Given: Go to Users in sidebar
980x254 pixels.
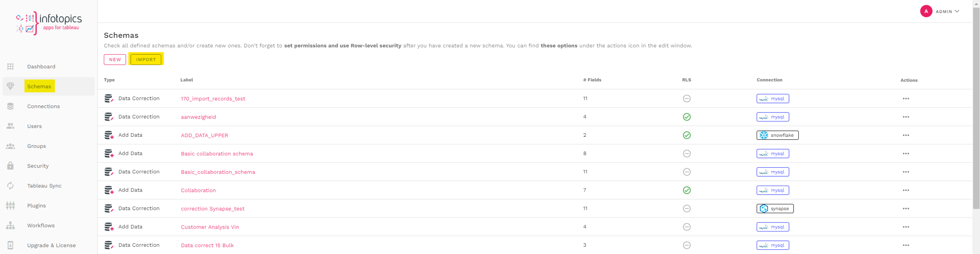Looking at the screenshot, I should [x=34, y=126].
